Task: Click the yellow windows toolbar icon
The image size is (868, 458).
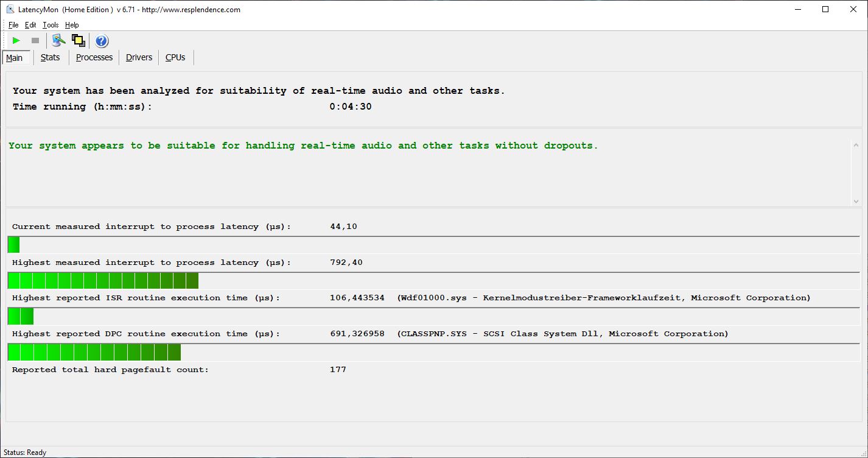Action: pos(78,41)
